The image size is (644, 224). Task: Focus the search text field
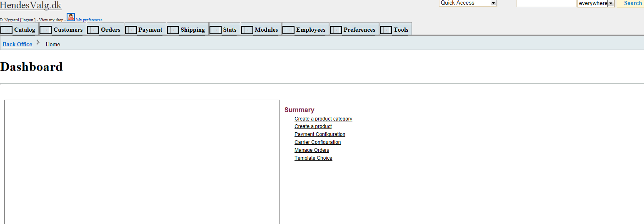click(547, 3)
